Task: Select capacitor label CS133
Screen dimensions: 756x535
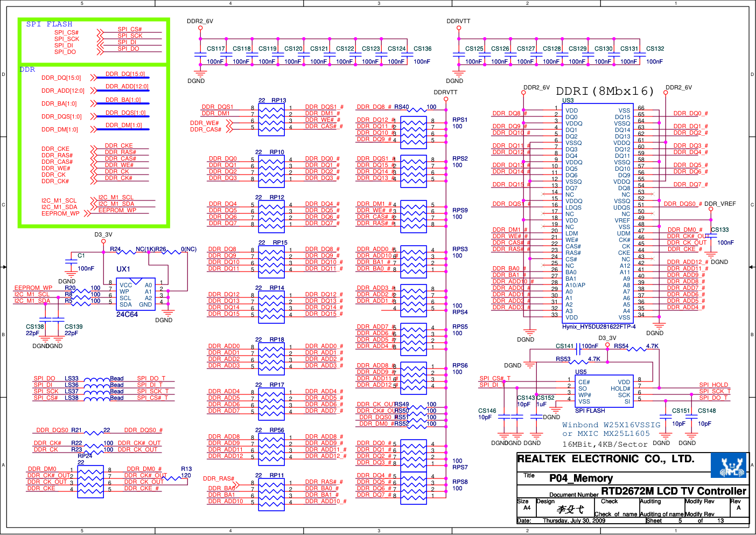Action: (x=720, y=230)
